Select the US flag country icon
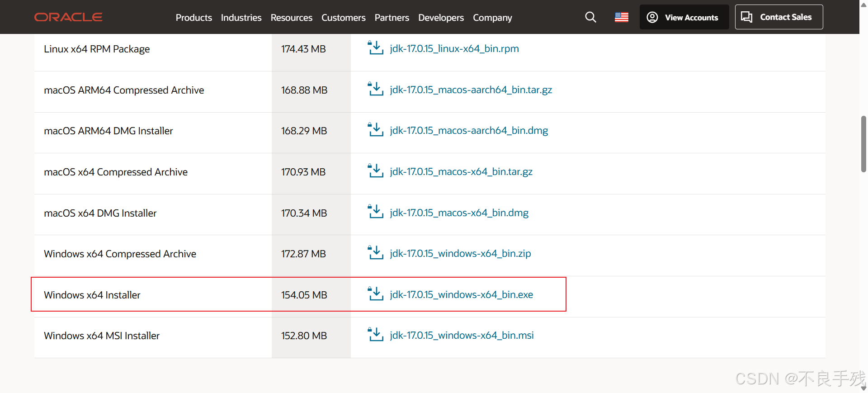868x393 pixels. (x=622, y=17)
